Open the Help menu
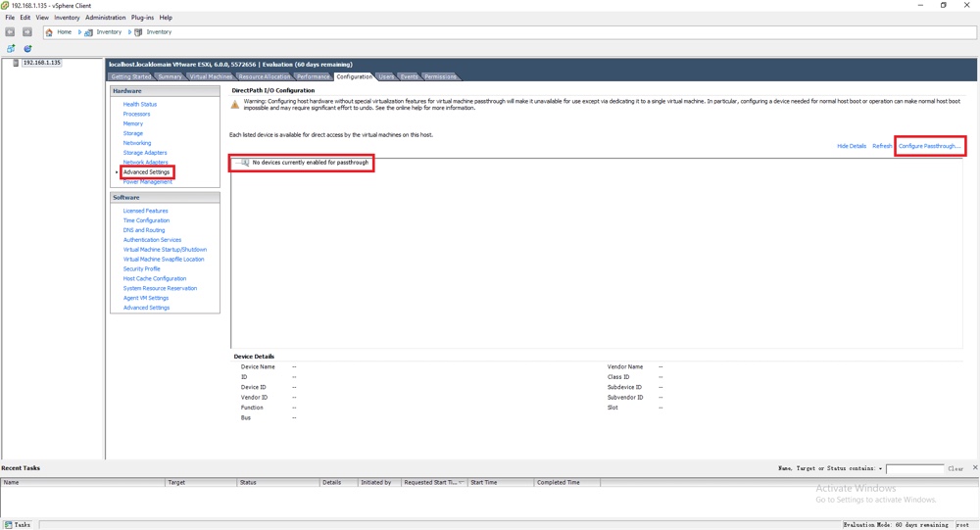This screenshot has height=530, width=980. click(166, 18)
